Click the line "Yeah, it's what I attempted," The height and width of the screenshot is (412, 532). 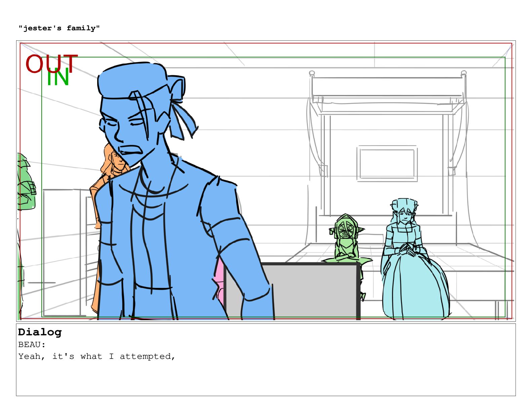tap(97, 357)
